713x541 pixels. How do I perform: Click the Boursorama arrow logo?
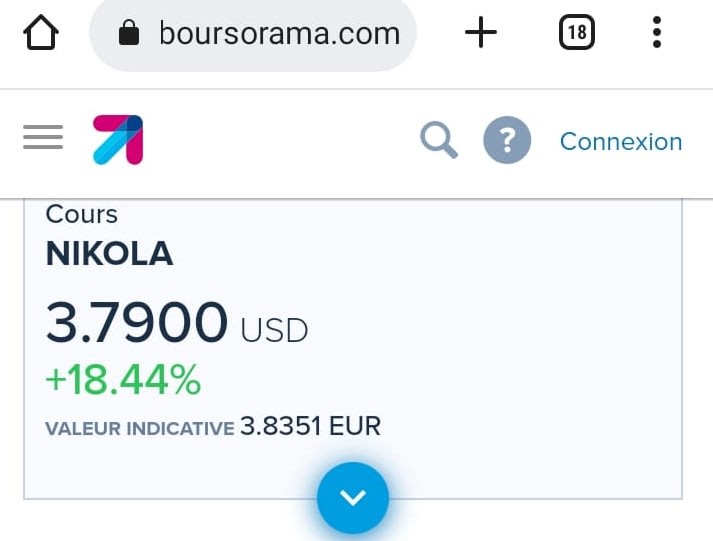point(118,140)
